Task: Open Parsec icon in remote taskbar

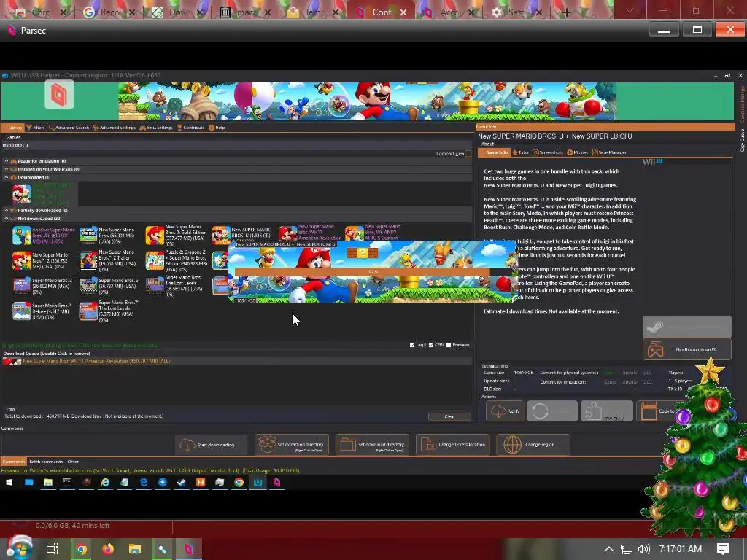Action: [x=276, y=483]
